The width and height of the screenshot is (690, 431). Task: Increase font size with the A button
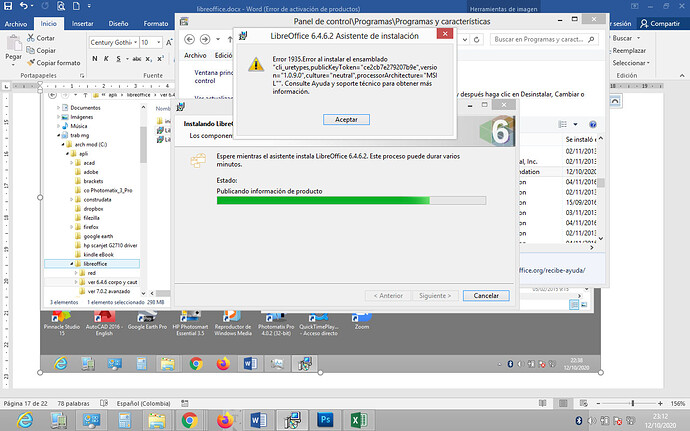pyautogui.click(x=169, y=42)
